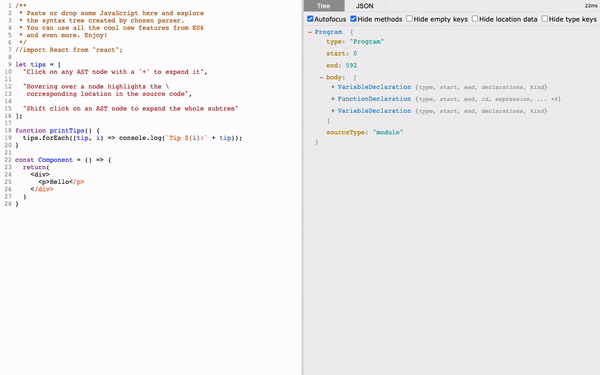
Task: Click the 22ms parse time indicator
Action: tap(591, 6)
